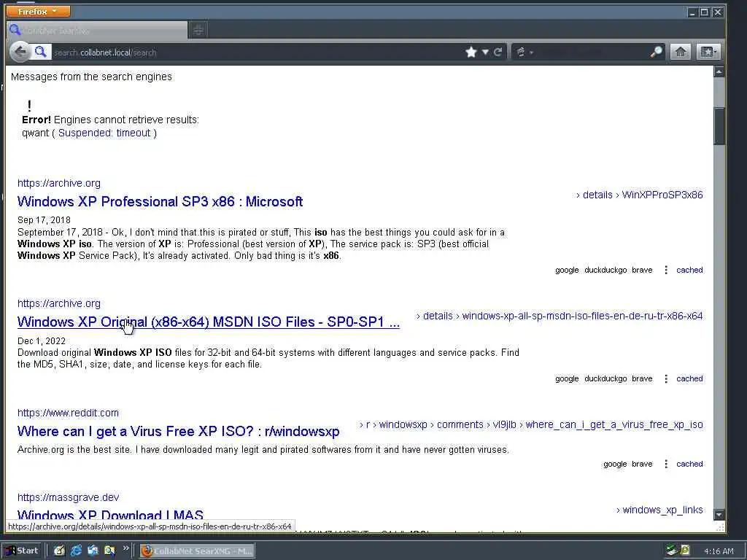Click the site identity magnifier icon in address bar
The height and width of the screenshot is (560, 747).
click(x=41, y=52)
